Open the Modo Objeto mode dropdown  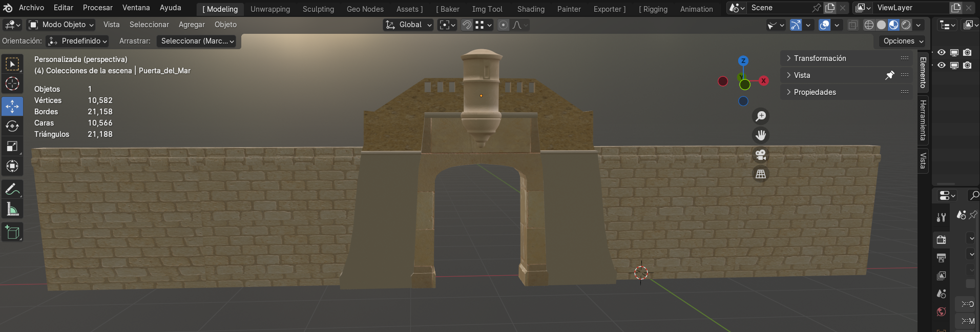[61, 25]
